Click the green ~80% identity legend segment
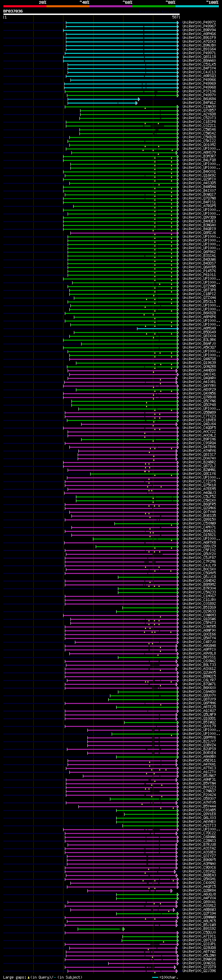This screenshot has width=222, height=980. click(x=154, y=6)
